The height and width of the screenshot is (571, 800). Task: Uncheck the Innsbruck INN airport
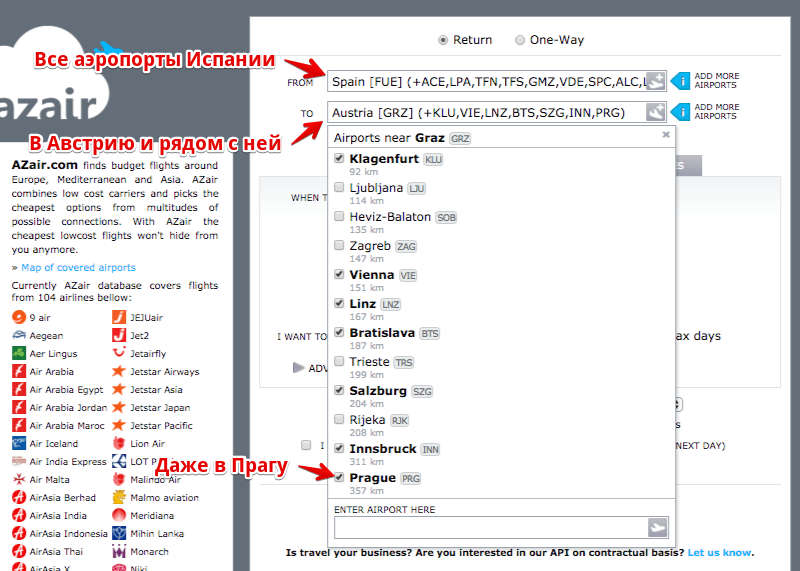[x=339, y=448]
